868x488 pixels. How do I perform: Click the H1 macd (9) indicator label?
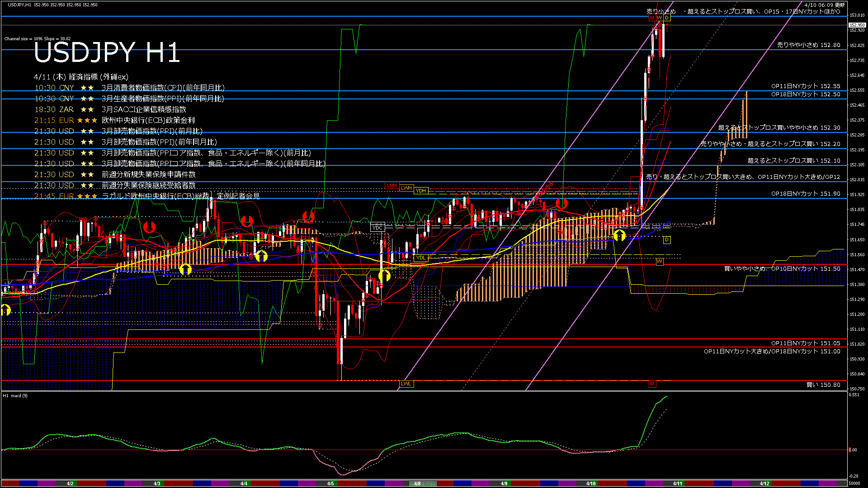click(15, 396)
